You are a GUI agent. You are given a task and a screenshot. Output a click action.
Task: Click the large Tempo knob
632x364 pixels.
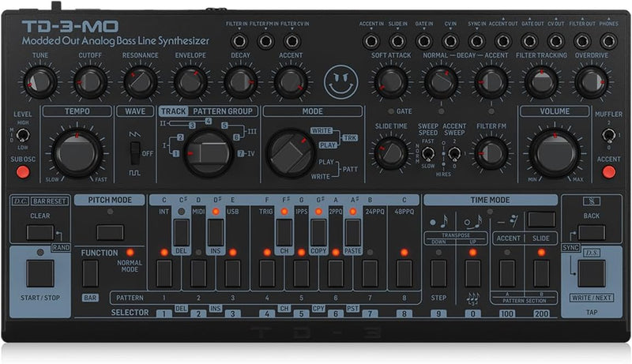click(x=77, y=153)
